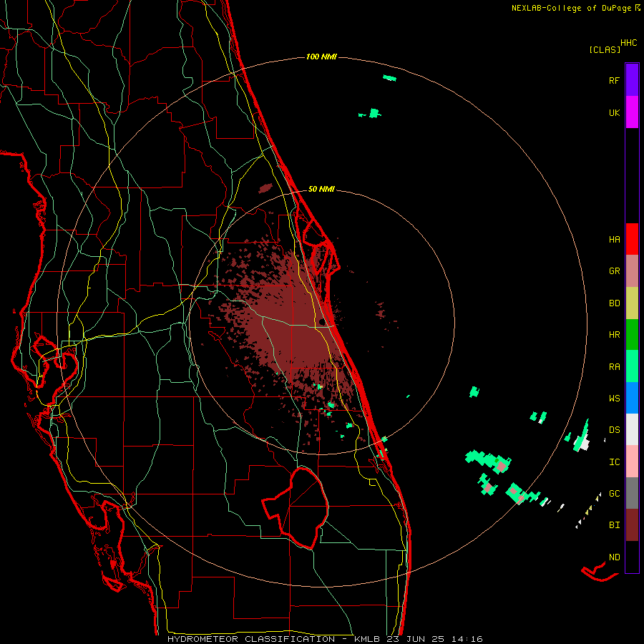Select the gray GC legend swatch

click(x=632, y=493)
